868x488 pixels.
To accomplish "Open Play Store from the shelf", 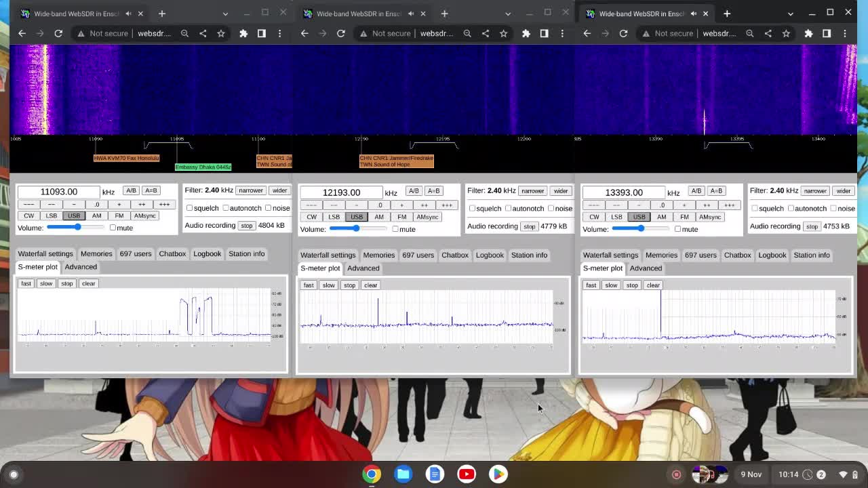I will pyautogui.click(x=498, y=474).
